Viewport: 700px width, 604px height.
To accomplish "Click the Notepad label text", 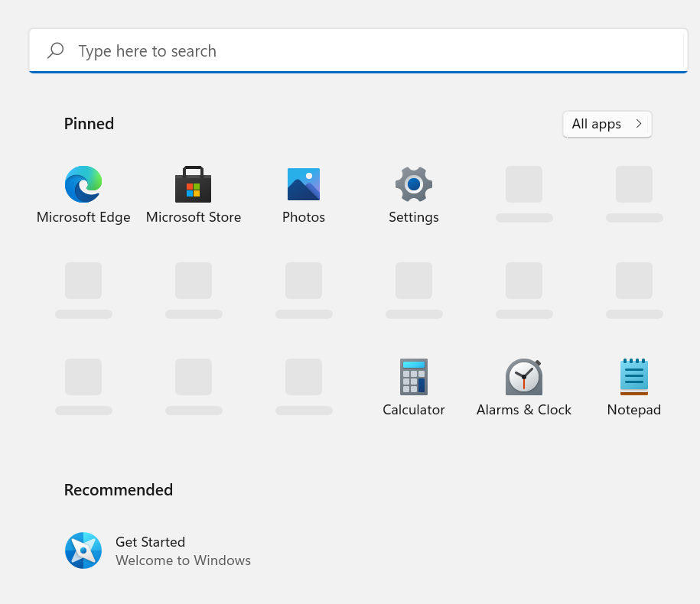I will (634, 410).
